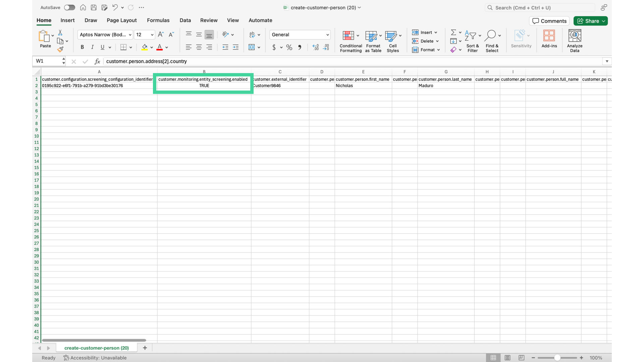Expand the formula bar with arrow

tap(606, 61)
